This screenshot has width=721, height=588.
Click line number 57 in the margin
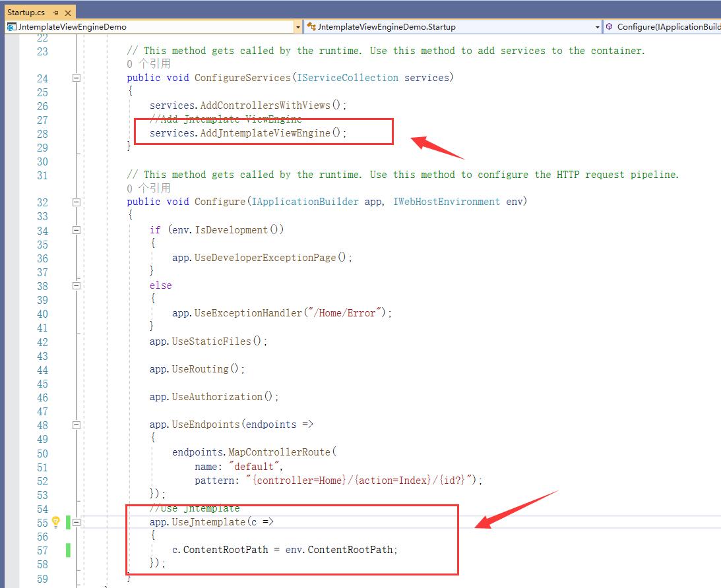42,551
